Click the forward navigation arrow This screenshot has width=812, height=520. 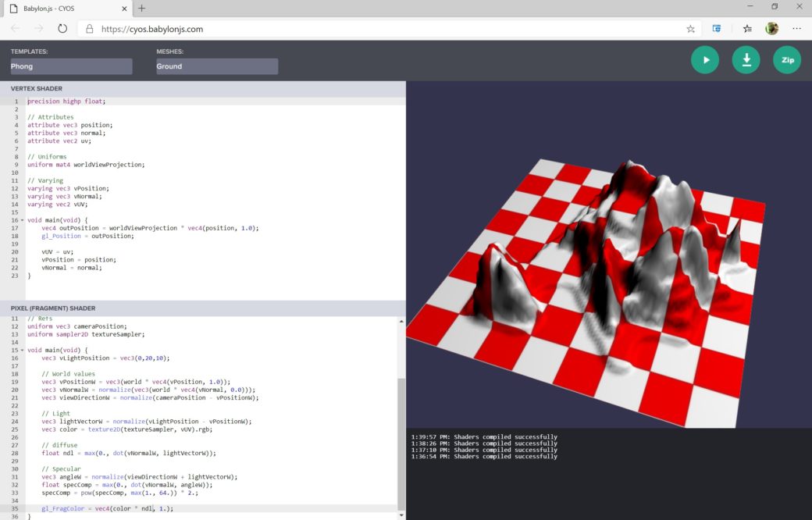(x=37, y=27)
